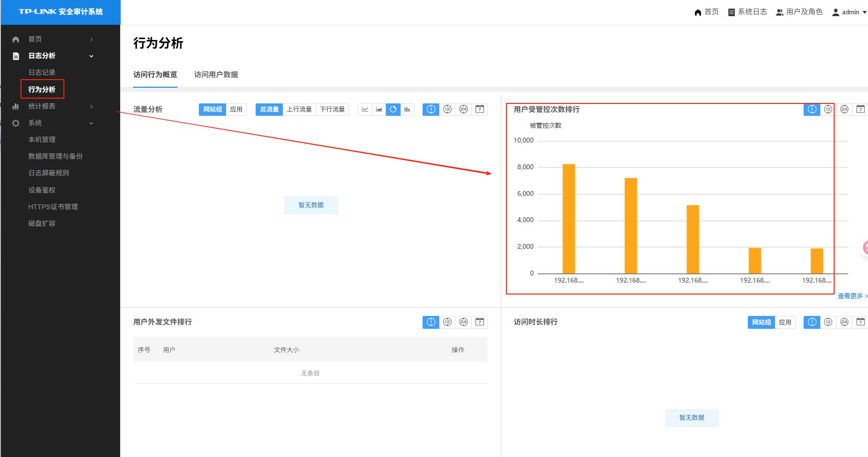Viewport: 868px width, 457px height.
Task: Switch 流量分析 to area chart view
Action: 379,110
